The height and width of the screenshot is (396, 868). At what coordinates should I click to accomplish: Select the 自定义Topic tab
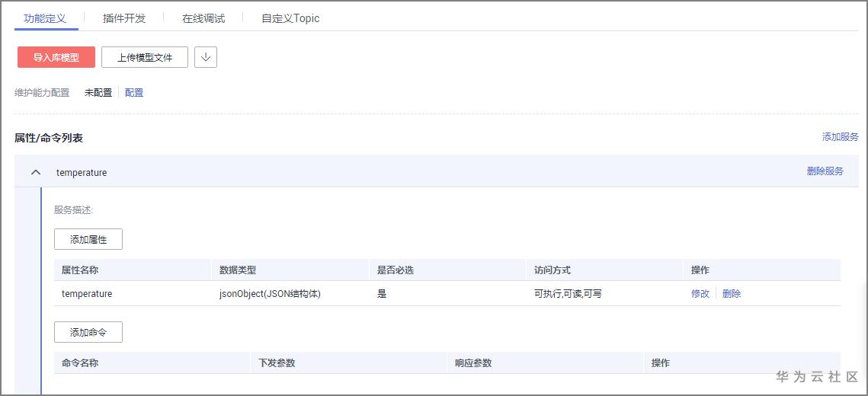(x=290, y=18)
